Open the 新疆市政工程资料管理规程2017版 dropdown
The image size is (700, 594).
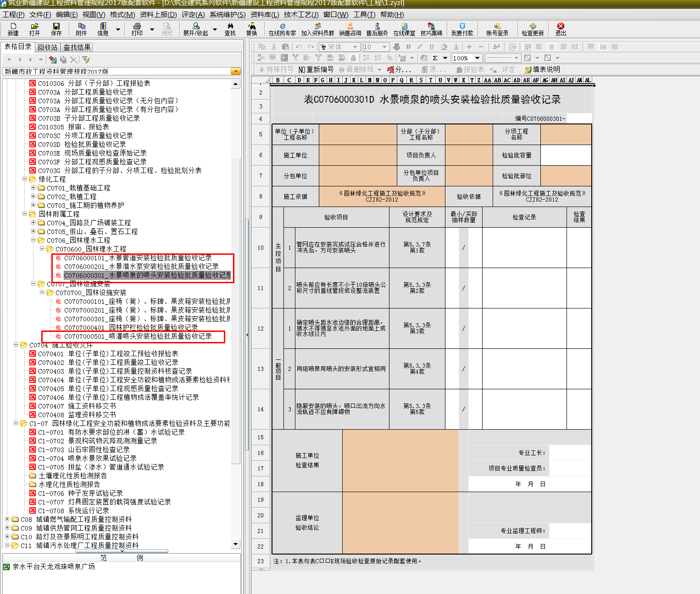tap(236, 72)
